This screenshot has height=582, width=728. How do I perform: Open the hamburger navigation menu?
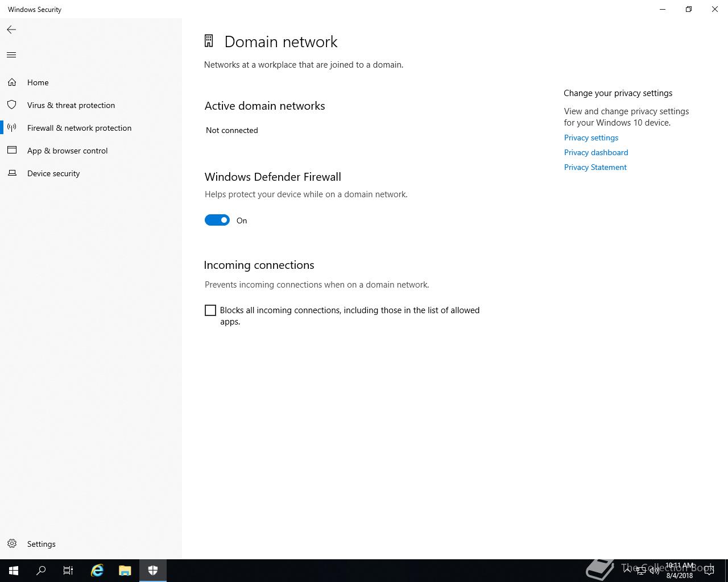click(11, 55)
